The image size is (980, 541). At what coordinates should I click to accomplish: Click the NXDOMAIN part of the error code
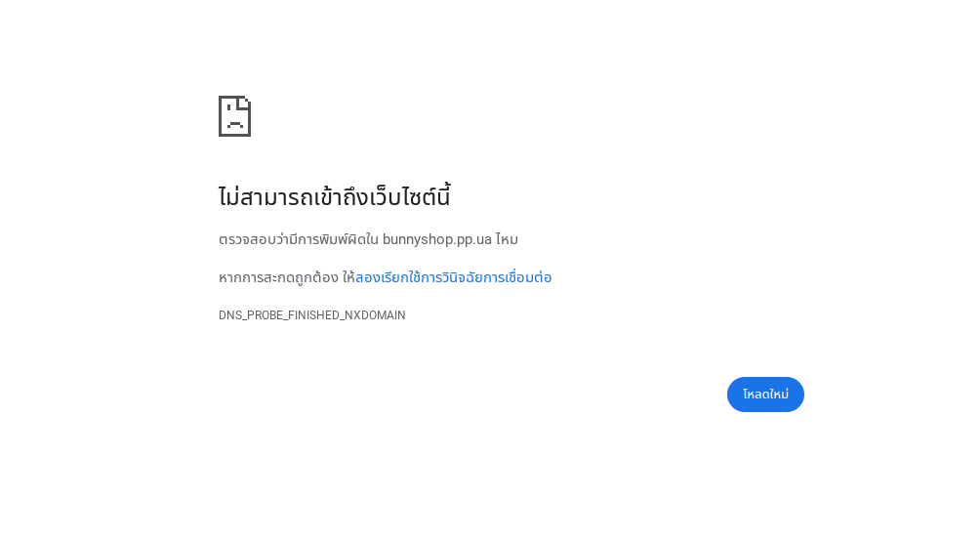(x=375, y=315)
